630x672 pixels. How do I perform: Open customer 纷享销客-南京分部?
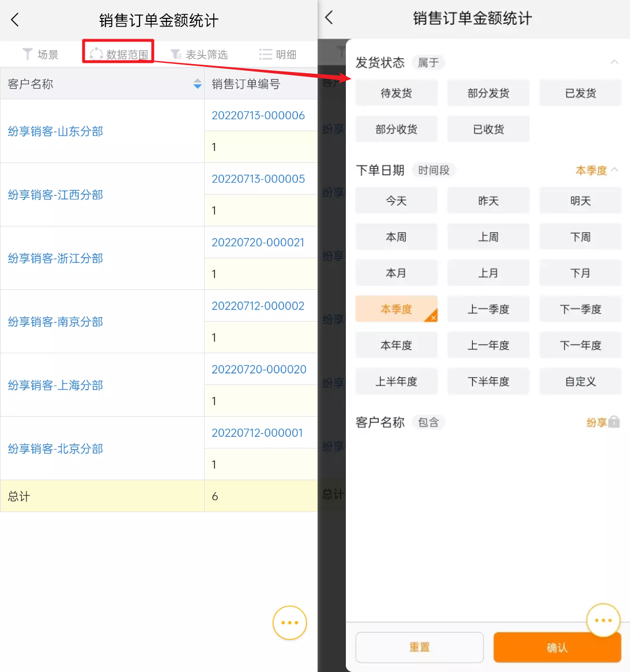(x=55, y=322)
